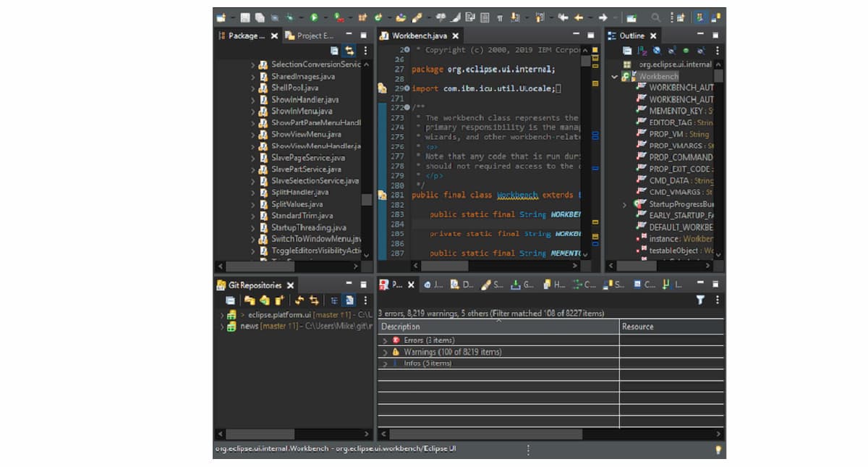This screenshot has height=467, width=868.
Task: Collapse All in Package Explorer
Action: coord(334,51)
